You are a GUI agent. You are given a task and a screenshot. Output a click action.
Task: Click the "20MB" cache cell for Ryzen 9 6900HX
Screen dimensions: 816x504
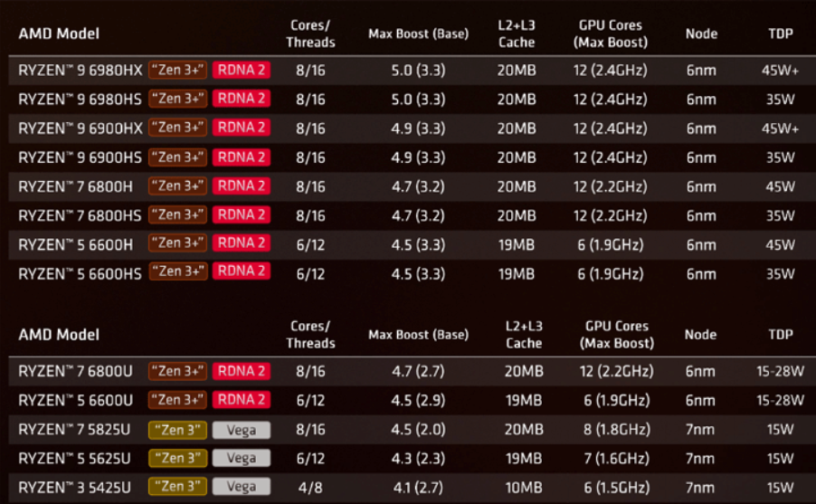pos(517,128)
